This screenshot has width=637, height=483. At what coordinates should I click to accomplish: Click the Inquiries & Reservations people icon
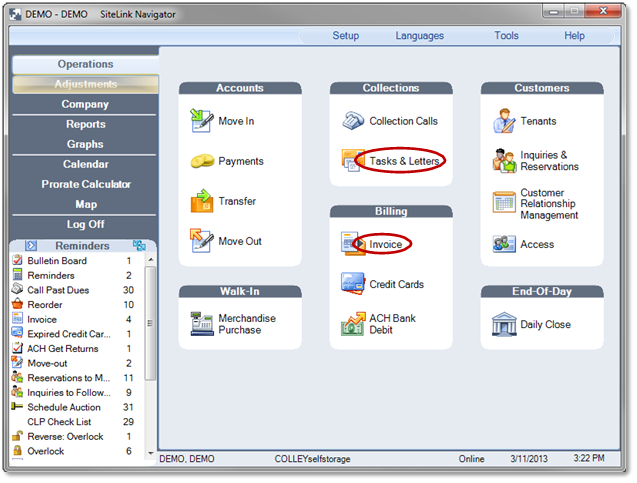504,160
